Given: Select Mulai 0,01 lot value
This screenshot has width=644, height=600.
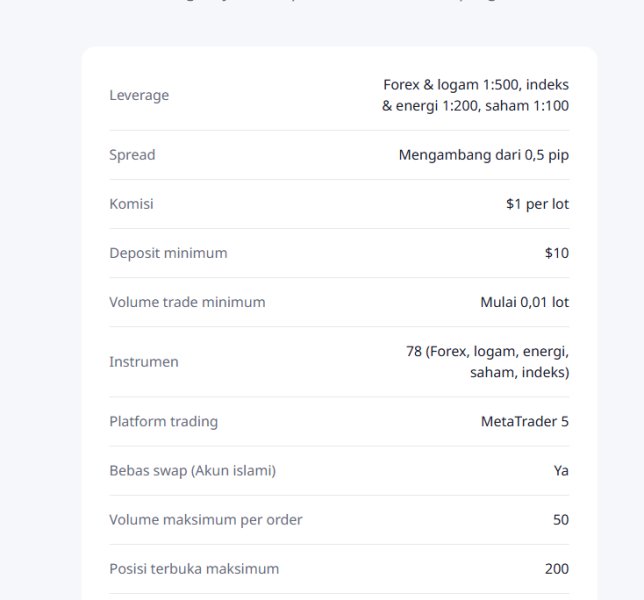Looking at the screenshot, I should 525,302.
